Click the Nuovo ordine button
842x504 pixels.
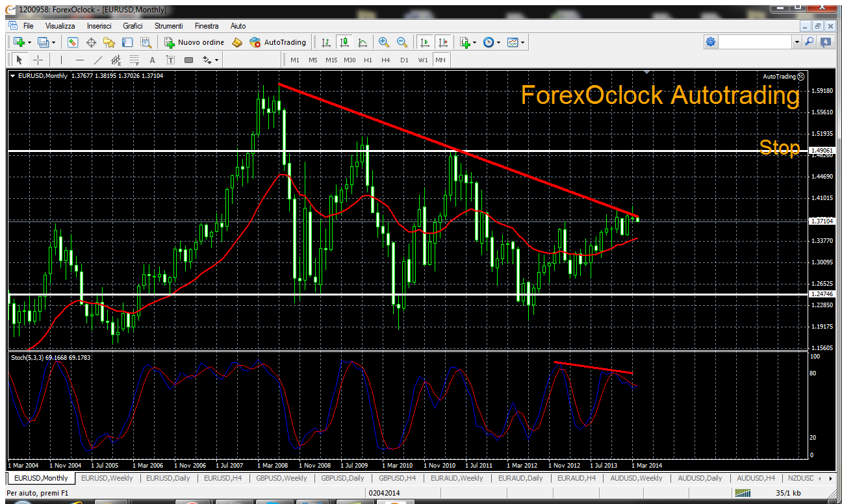pyautogui.click(x=194, y=42)
